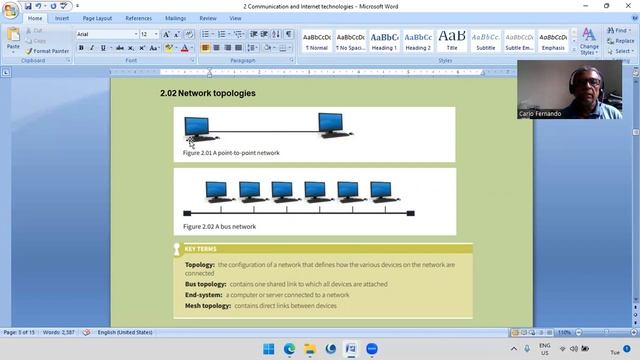Click word count in status bar
This screenshot has width=640, height=360.
pyautogui.click(x=59, y=332)
